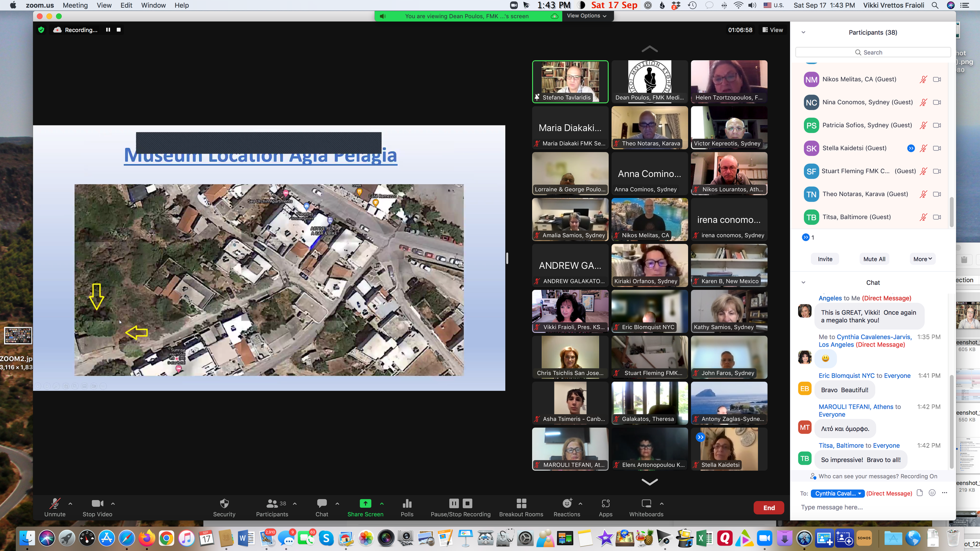Click the chat emoji smiley icon
Viewport: 980px width, 551px height.
[932, 493]
